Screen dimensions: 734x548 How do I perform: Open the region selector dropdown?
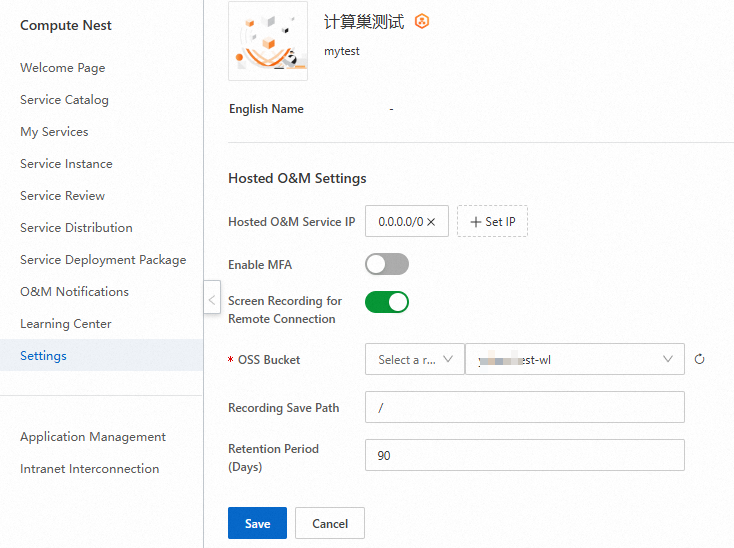[x=415, y=359]
